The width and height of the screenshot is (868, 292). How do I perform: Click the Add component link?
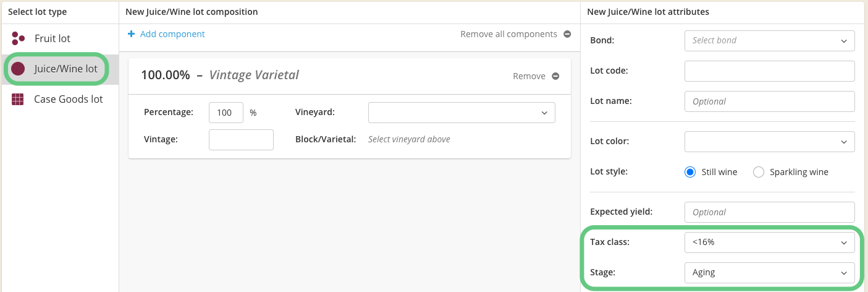[172, 34]
